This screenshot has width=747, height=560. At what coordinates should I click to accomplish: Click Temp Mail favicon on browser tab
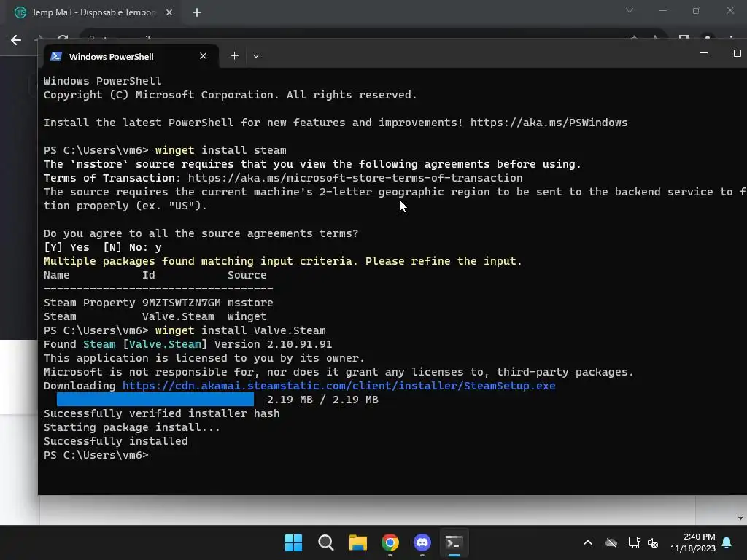(x=20, y=12)
